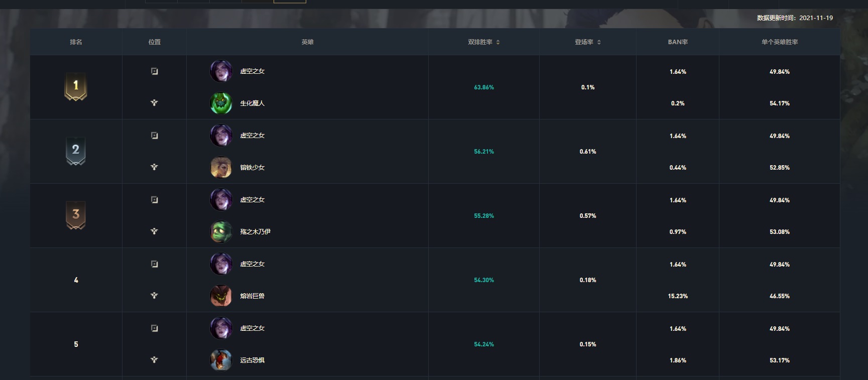868x380 pixels.
Task: Click the 殇之木乃伊 champion avatar
Action: point(221,232)
